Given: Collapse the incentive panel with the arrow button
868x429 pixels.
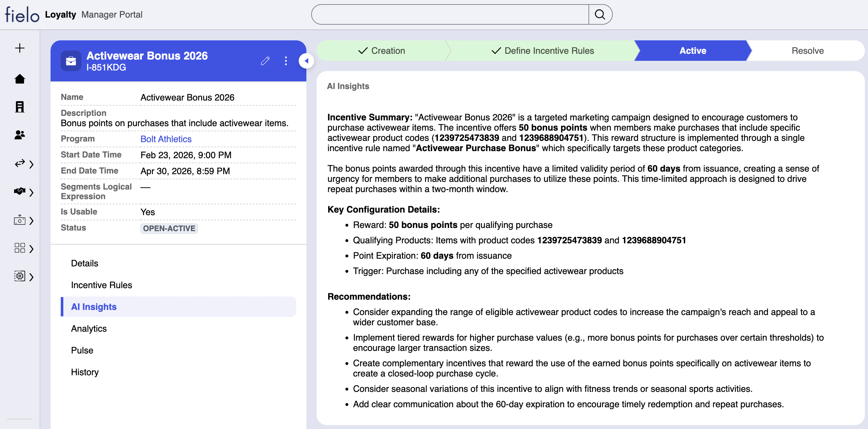Looking at the screenshot, I should (306, 61).
